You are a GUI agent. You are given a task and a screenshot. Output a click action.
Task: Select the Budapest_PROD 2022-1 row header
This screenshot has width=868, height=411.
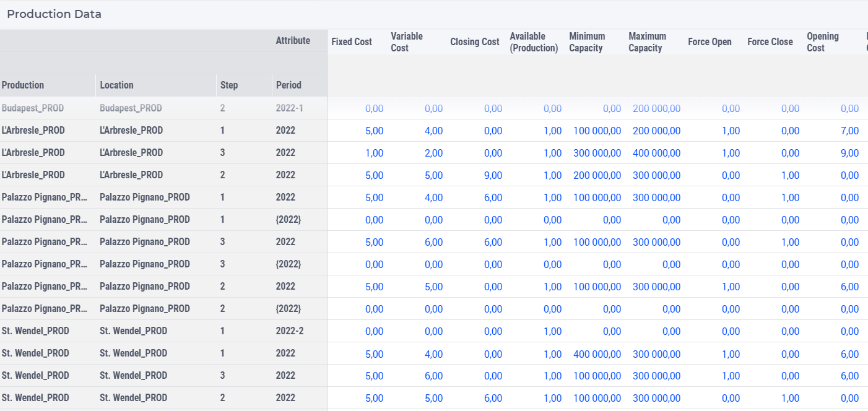(x=163, y=108)
